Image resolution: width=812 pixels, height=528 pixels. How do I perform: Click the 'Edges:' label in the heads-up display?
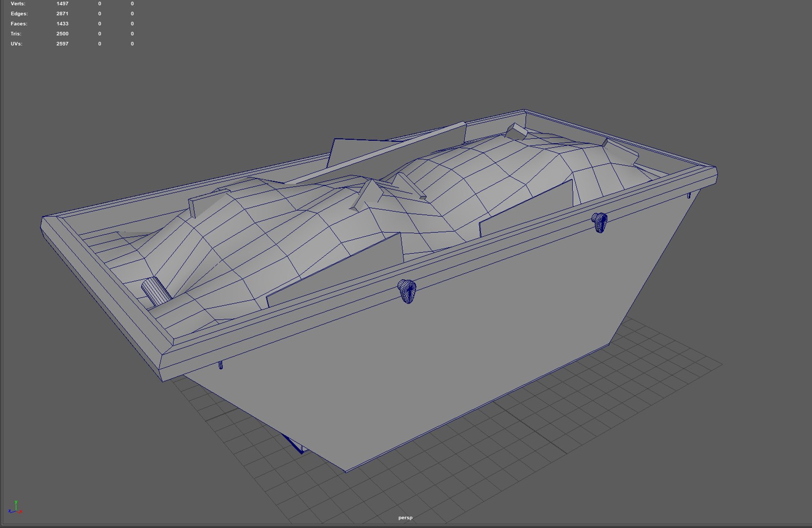point(19,14)
